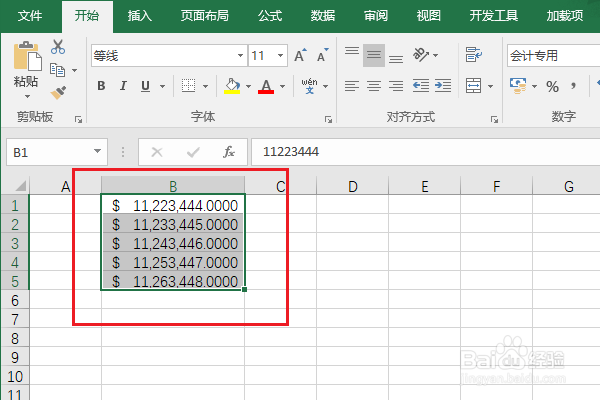Viewport: 600px width, 400px height.
Task: Open clipboard group dialog launcher
Action: click(x=78, y=120)
